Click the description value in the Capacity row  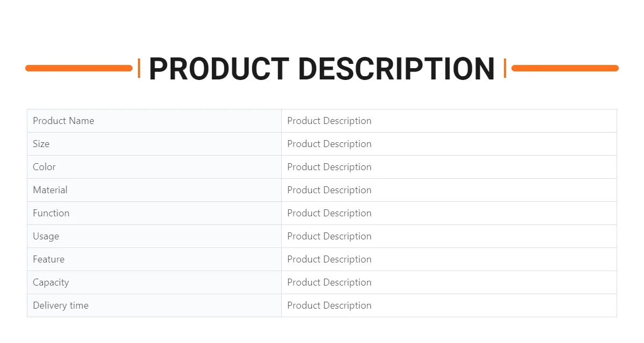pos(329,282)
